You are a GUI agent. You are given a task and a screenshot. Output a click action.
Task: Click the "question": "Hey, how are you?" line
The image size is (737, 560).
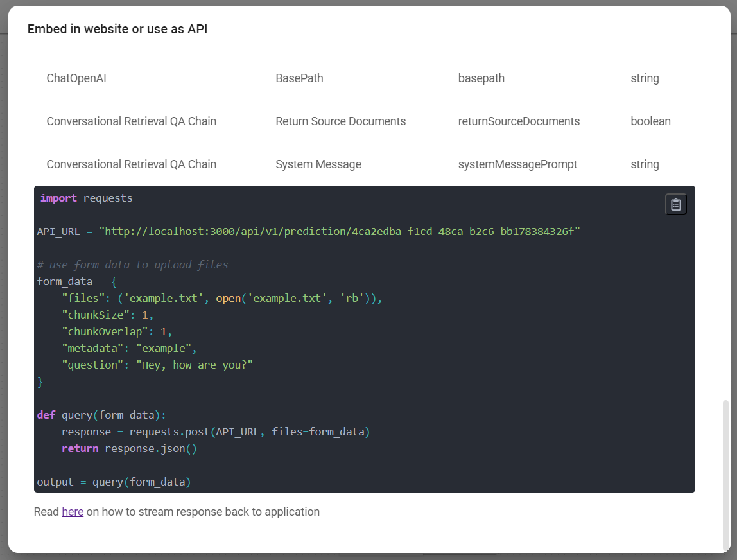pyautogui.click(x=157, y=365)
